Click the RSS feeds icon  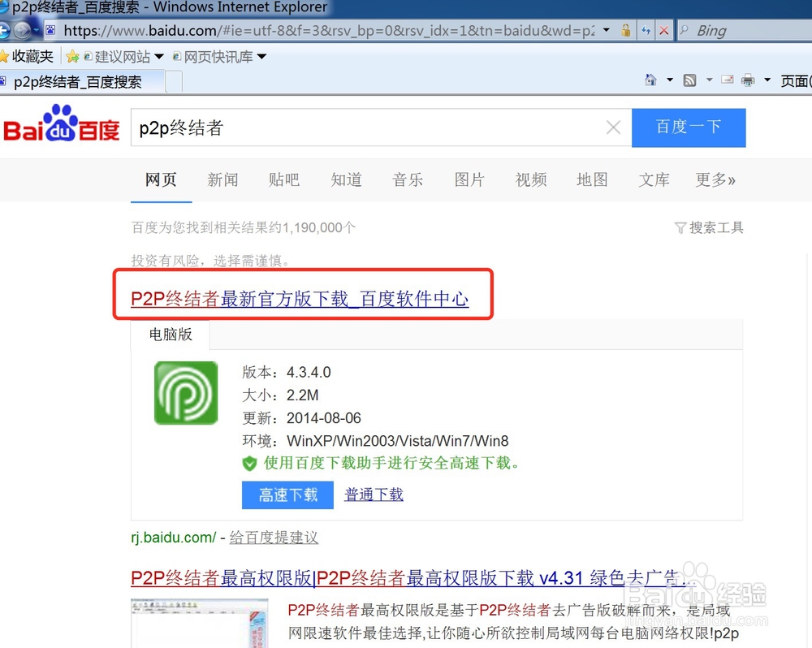[x=689, y=80]
